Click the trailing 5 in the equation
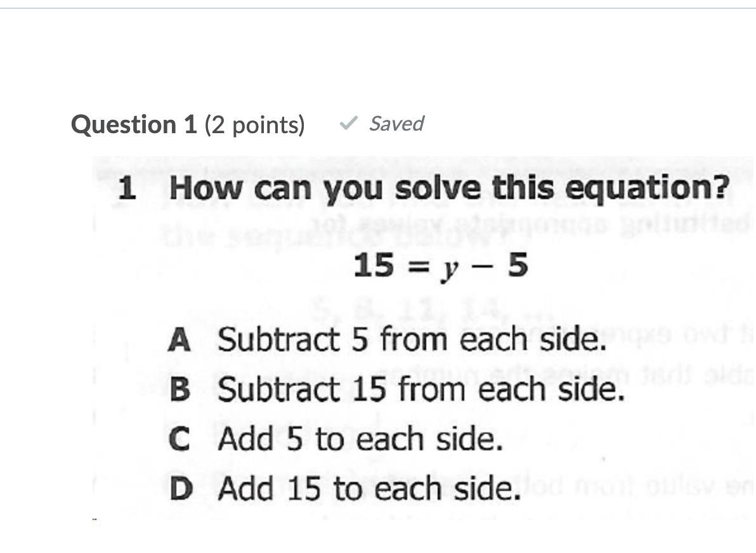 point(517,265)
